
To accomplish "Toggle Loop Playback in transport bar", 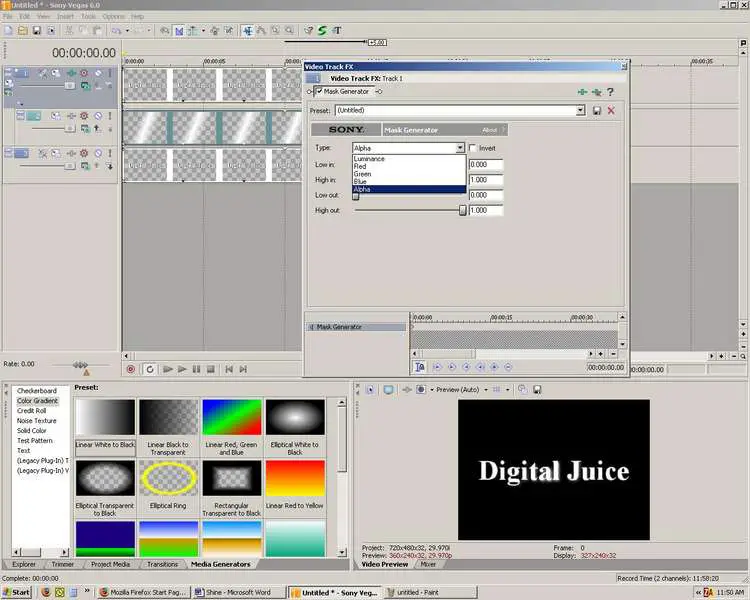I will [x=150, y=369].
